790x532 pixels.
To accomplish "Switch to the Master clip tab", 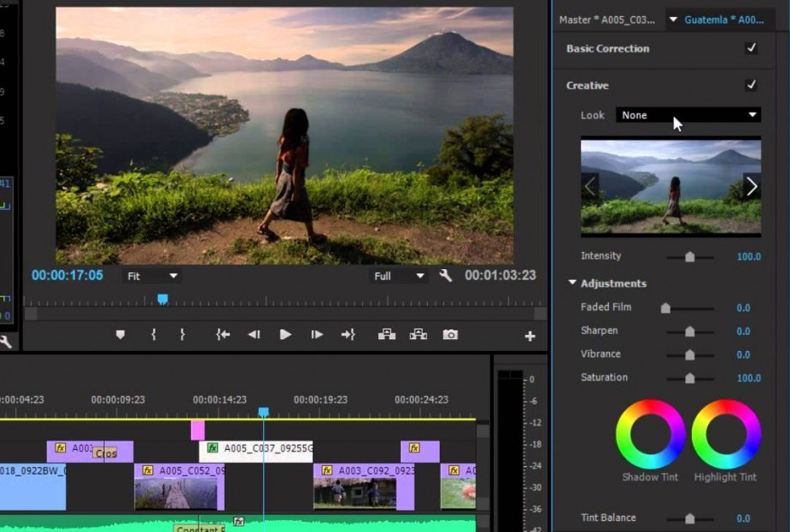I will pyautogui.click(x=606, y=20).
